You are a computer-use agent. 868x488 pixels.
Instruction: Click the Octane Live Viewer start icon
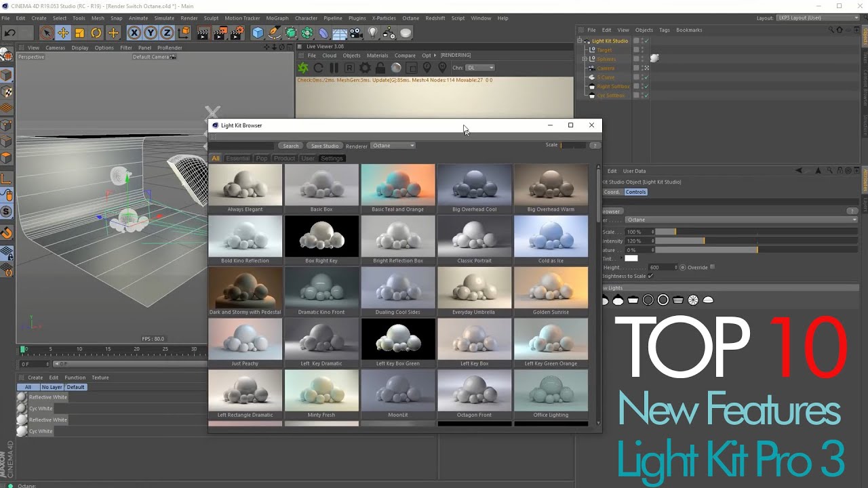[303, 68]
